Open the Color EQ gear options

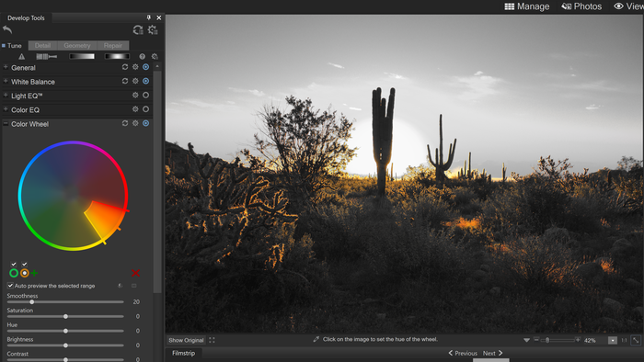point(135,109)
